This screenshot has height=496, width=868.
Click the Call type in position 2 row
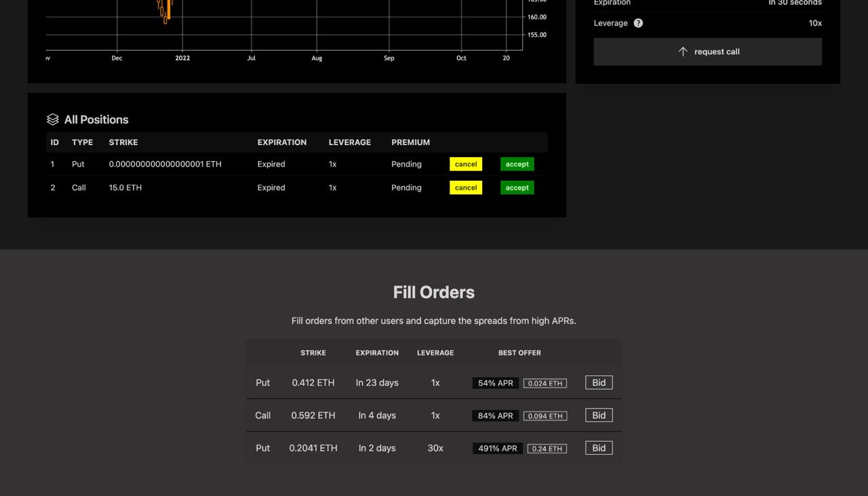pyautogui.click(x=79, y=188)
